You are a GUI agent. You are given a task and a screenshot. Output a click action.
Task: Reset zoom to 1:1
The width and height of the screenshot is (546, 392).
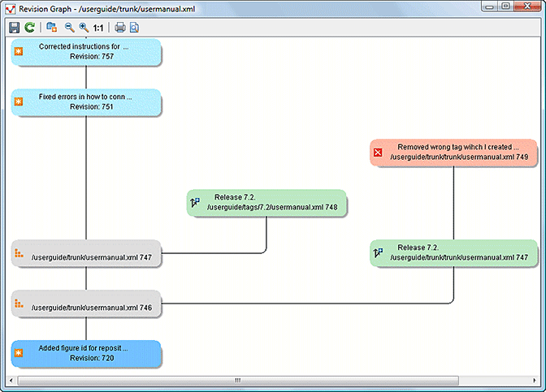pos(98,28)
